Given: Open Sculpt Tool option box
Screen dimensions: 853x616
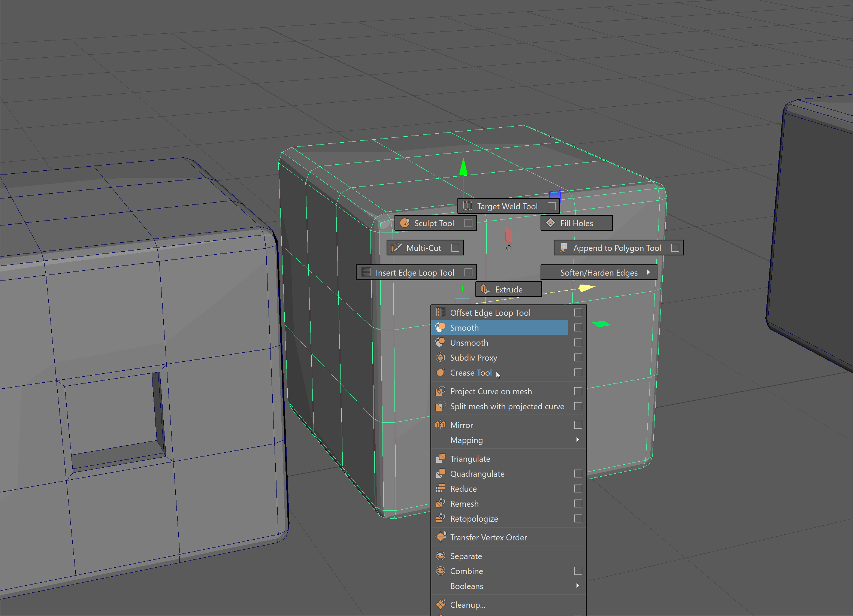Looking at the screenshot, I should click(468, 223).
